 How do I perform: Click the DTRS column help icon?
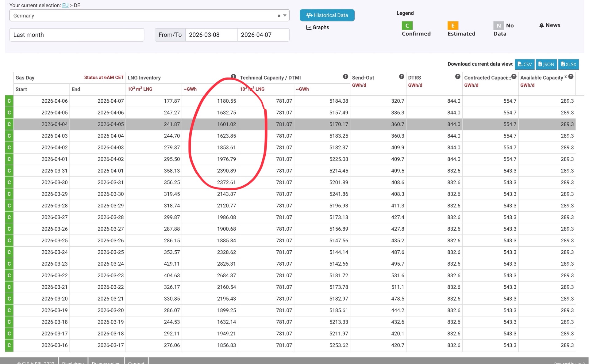(457, 76)
